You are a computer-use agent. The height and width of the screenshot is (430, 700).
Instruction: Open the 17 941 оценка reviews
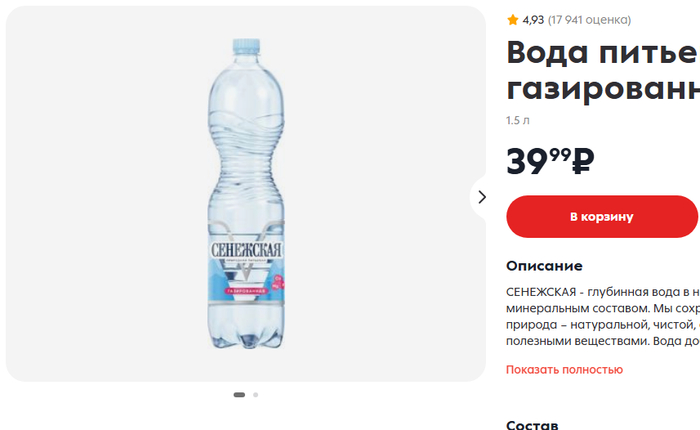[589, 20]
